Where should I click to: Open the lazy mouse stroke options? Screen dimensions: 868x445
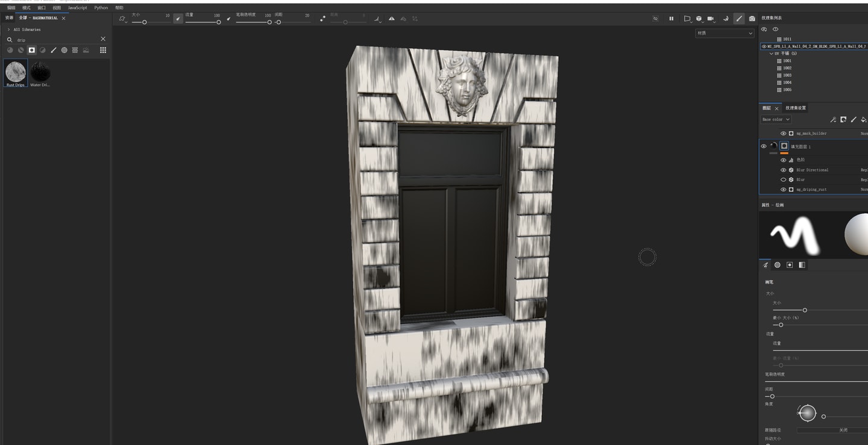[x=122, y=19]
